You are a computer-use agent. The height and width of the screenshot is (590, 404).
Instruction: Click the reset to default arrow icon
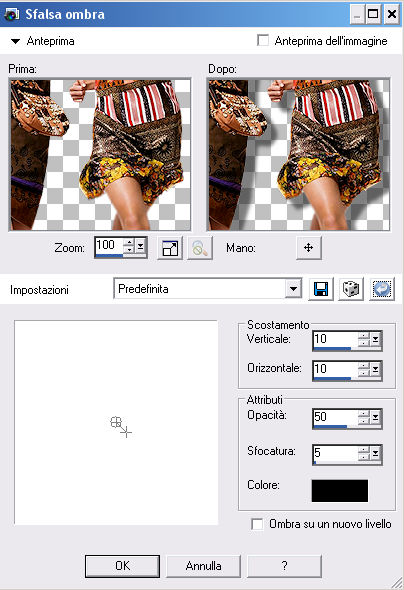click(x=382, y=289)
